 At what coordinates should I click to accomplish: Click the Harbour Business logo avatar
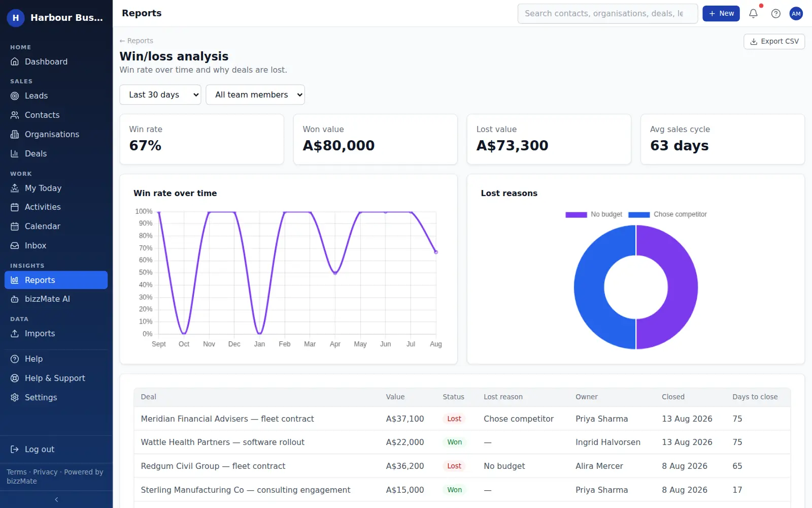16,18
